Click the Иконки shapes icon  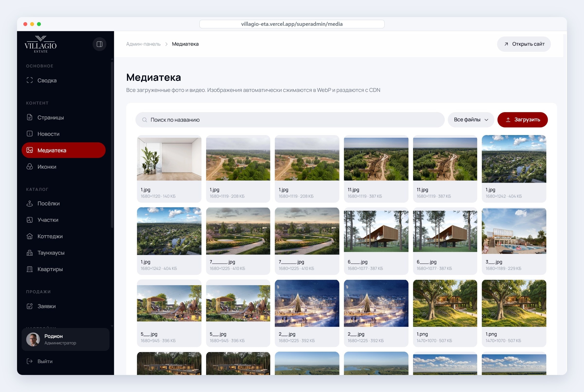click(29, 166)
